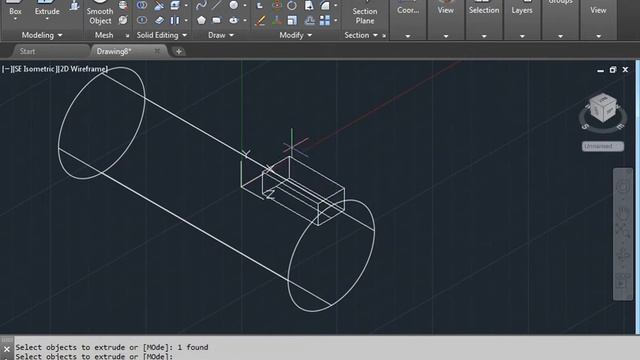Click the Full Navigation Wheel icon

[x=622, y=187]
